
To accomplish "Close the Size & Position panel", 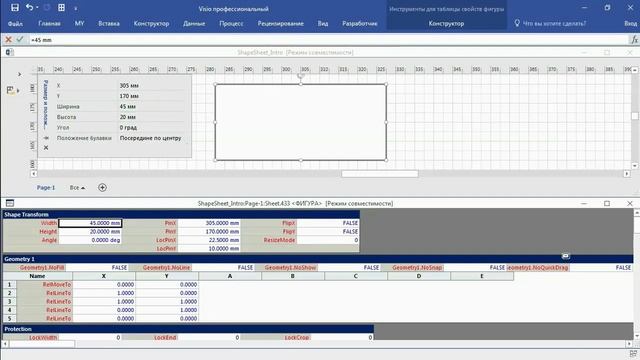I will pyautogui.click(x=46, y=148).
